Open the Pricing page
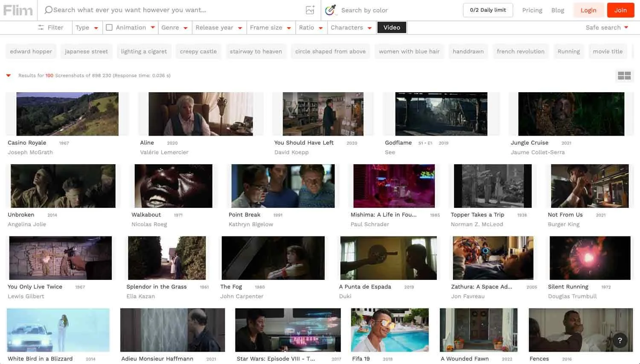This screenshot has height=364, width=640. (532, 10)
